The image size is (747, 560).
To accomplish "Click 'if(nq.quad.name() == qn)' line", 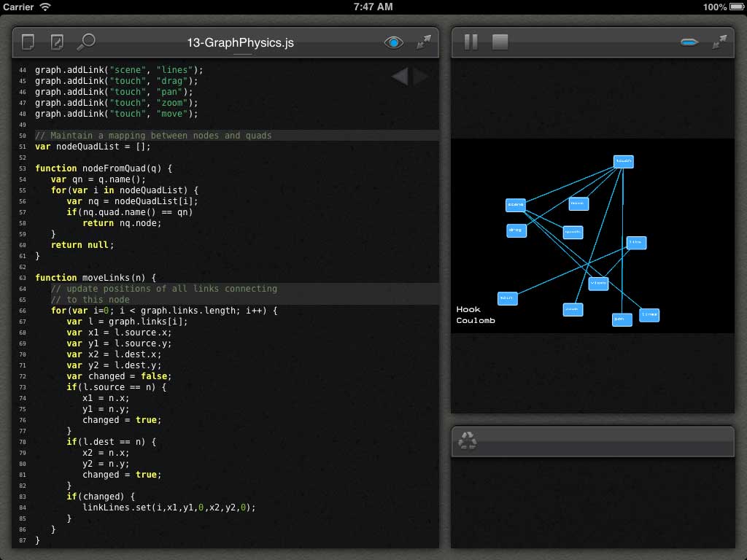I will (130, 212).
